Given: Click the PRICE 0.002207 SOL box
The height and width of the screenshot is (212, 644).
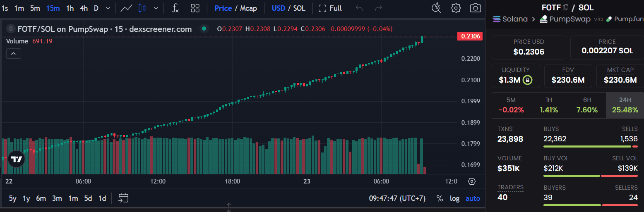Looking at the screenshot, I should [607, 47].
